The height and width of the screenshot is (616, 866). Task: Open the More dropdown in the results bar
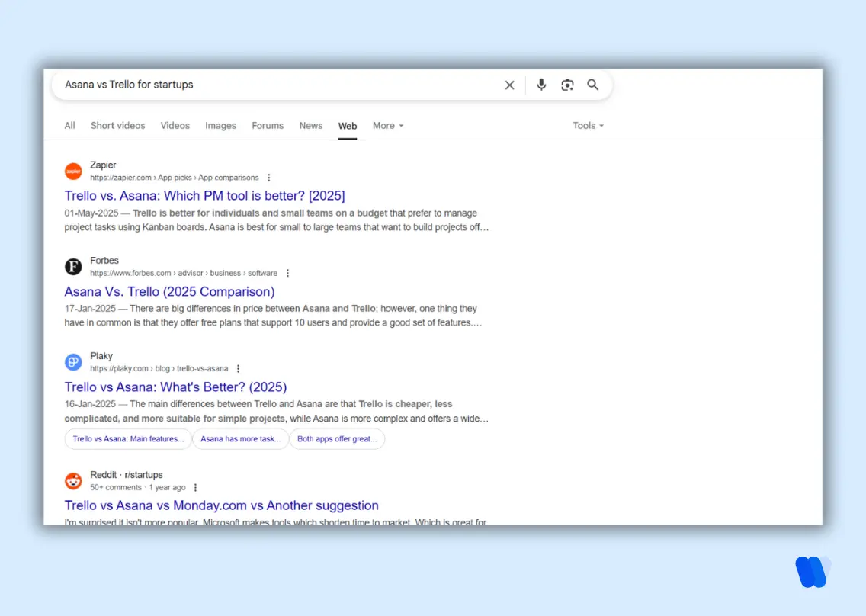(x=387, y=125)
